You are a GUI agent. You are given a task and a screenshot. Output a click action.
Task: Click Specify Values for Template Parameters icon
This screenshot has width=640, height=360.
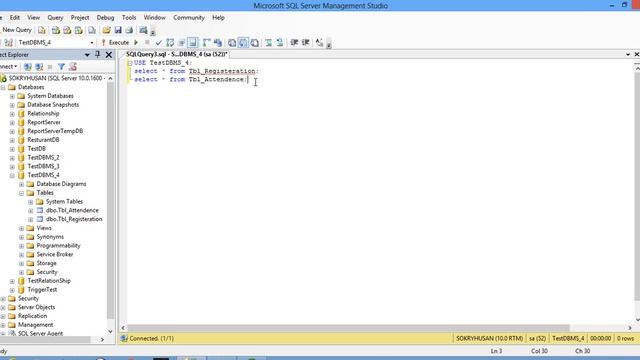pyautogui.click(x=319, y=42)
